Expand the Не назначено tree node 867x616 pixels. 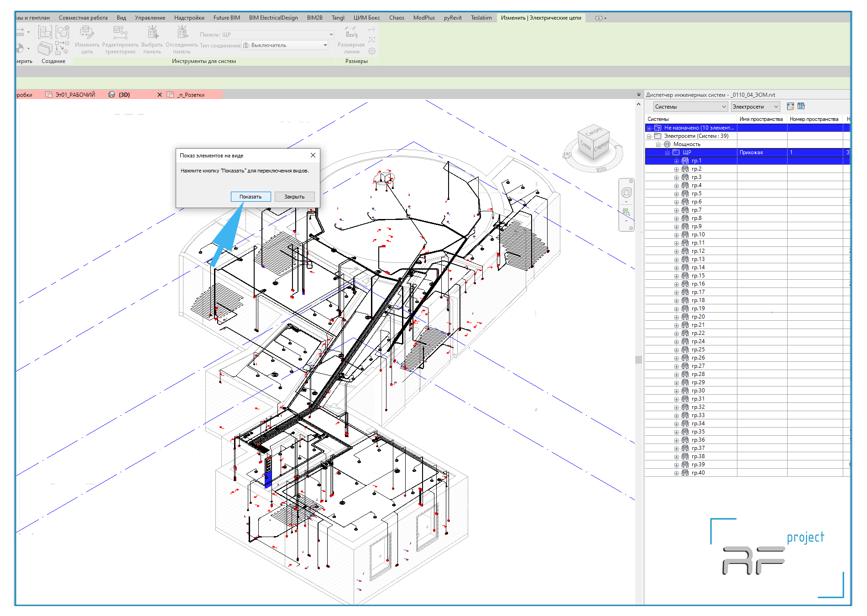pyautogui.click(x=649, y=128)
